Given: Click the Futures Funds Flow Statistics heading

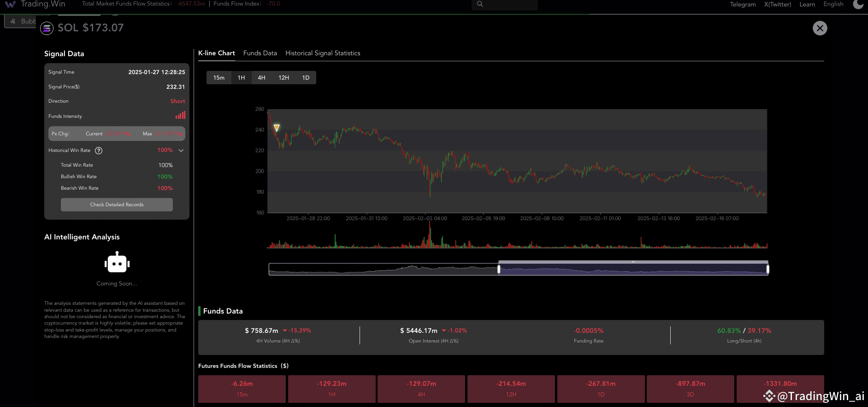Looking at the screenshot, I should [243, 366].
